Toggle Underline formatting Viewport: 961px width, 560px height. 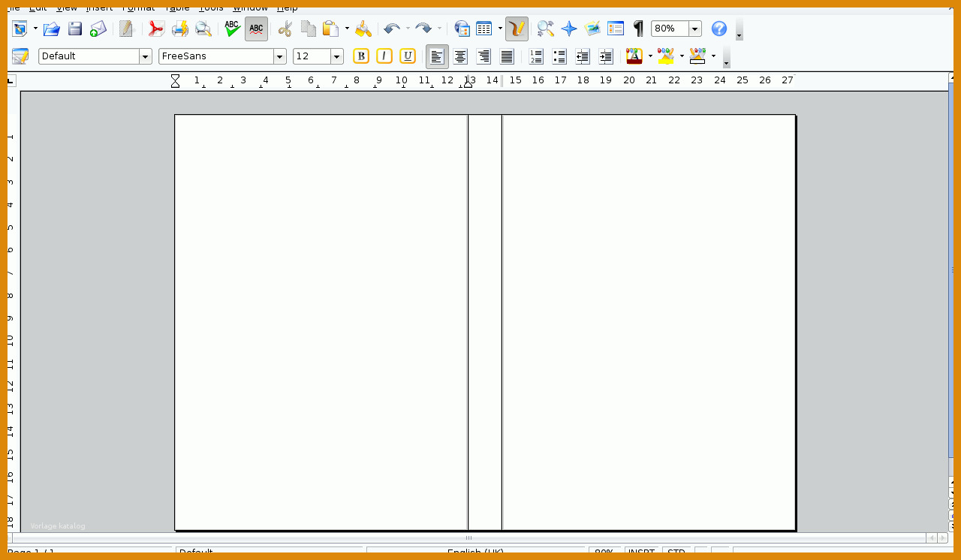[408, 56]
